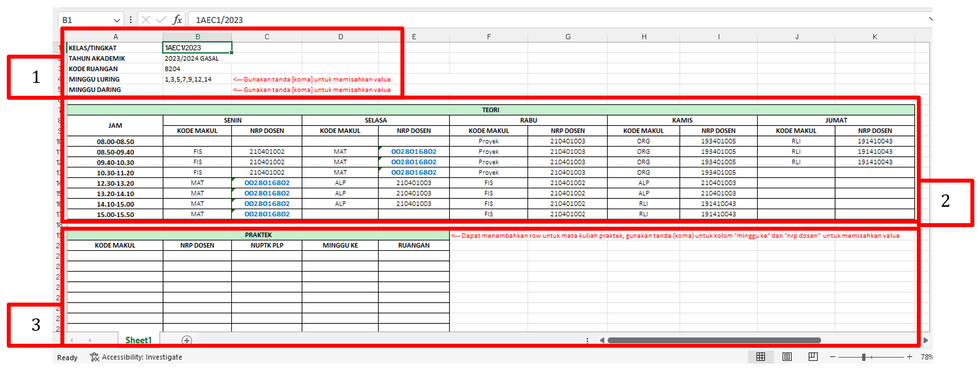This screenshot has width=980, height=377.
Task: Click the zoom slider handle
Action: pyautogui.click(x=864, y=357)
